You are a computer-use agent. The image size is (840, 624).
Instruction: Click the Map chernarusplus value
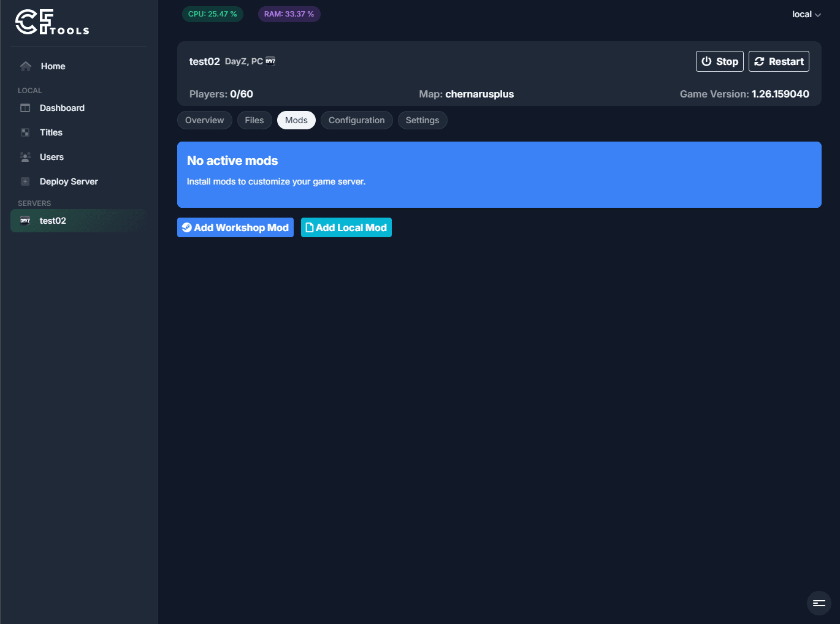tap(467, 94)
